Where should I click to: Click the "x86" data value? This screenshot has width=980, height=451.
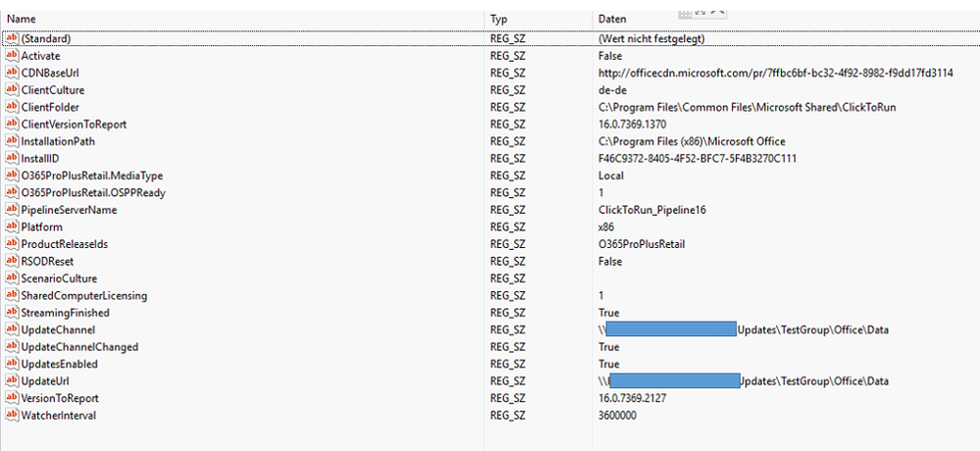coord(605,226)
